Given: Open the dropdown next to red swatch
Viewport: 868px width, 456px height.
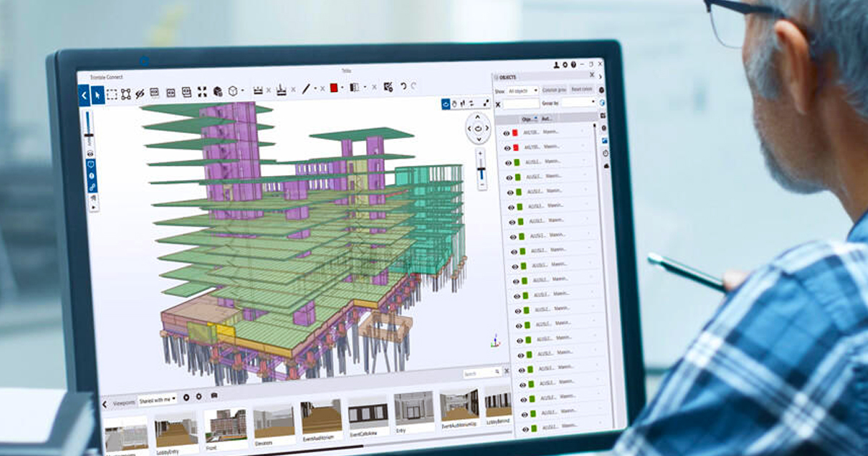Looking at the screenshot, I should (342, 87).
